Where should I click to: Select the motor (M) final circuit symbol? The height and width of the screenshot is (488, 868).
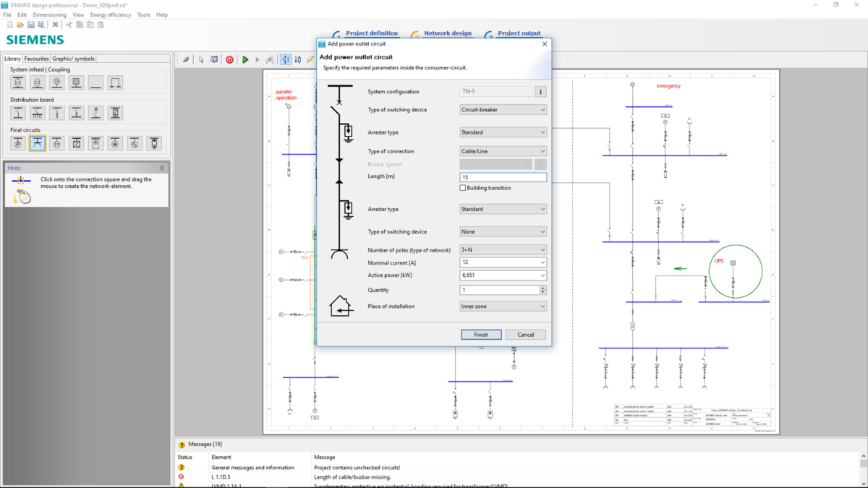pyautogui.click(x=57, y=143)
